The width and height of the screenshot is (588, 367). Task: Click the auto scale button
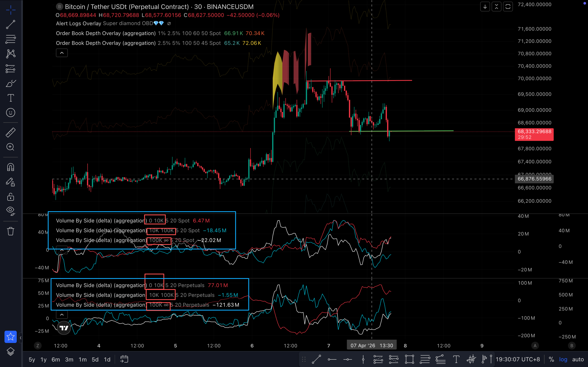click(x=578, y=359)
